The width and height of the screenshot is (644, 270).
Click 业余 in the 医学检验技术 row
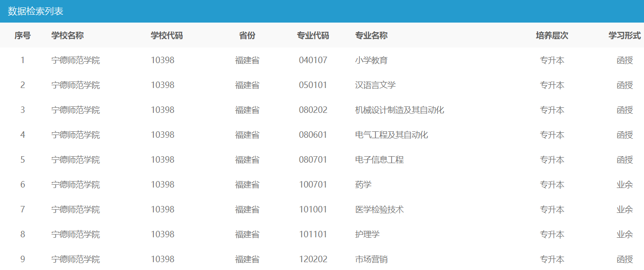pos(625,210)
